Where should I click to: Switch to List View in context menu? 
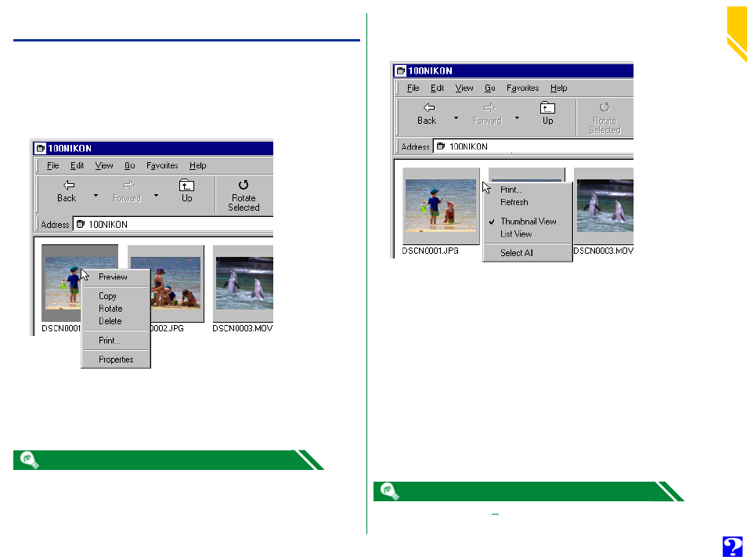click(528, 234)
